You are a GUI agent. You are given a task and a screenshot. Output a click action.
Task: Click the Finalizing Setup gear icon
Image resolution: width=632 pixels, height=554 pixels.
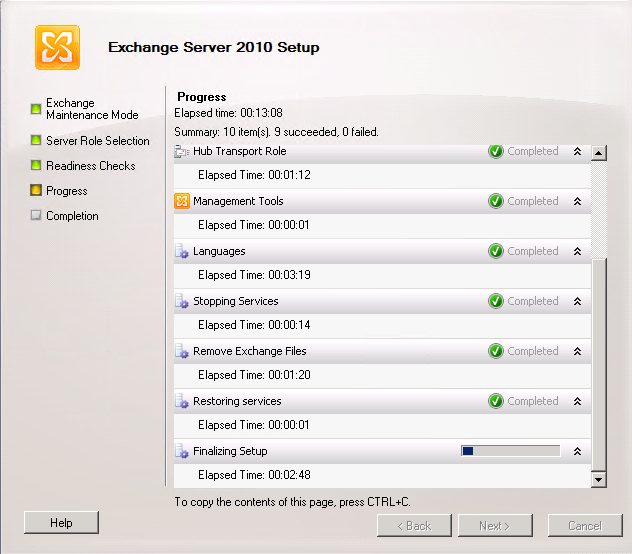coord(182,451)
